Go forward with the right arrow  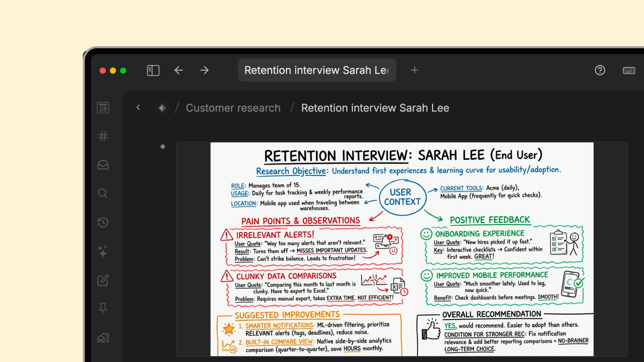coord(204,70)
